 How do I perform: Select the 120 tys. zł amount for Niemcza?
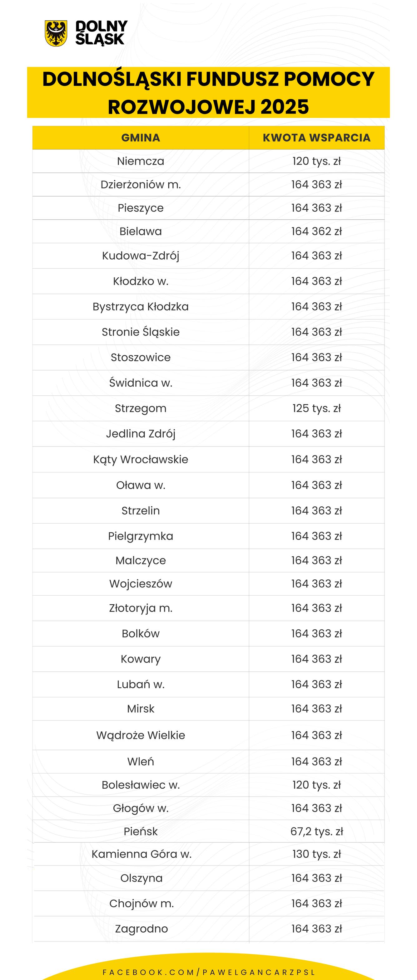tap(316, 161)
